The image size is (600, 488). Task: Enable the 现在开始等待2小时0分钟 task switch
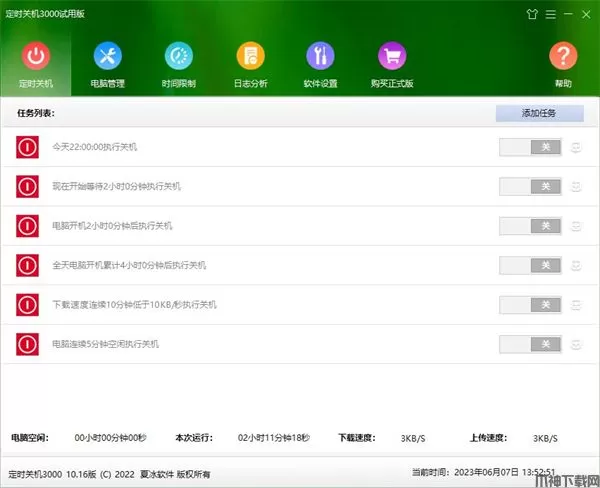[x=530, y=186]
